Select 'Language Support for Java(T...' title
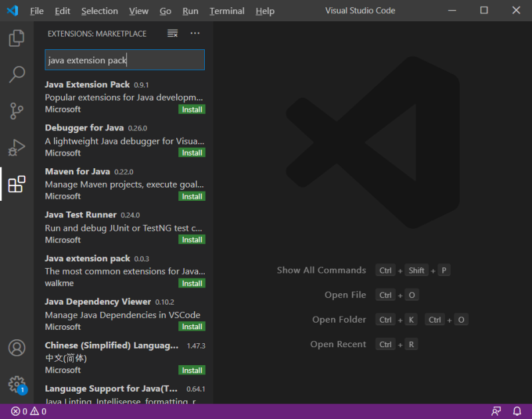The image size is (532, 419). coord(111,389)
